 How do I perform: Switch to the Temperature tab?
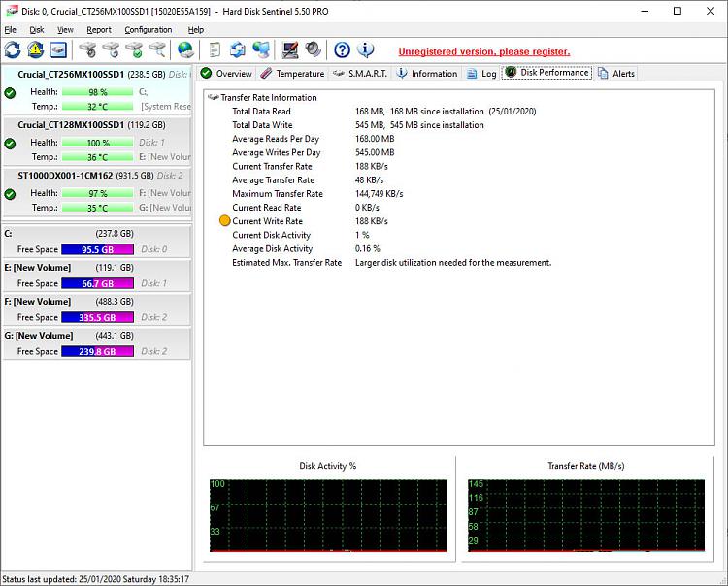click(292, 74)
